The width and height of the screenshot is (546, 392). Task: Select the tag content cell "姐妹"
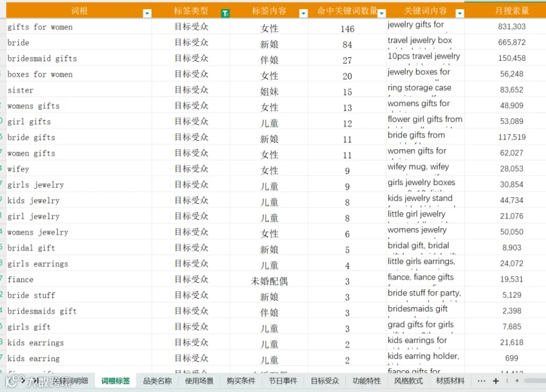pyautogui.click(x=269, y=91)
